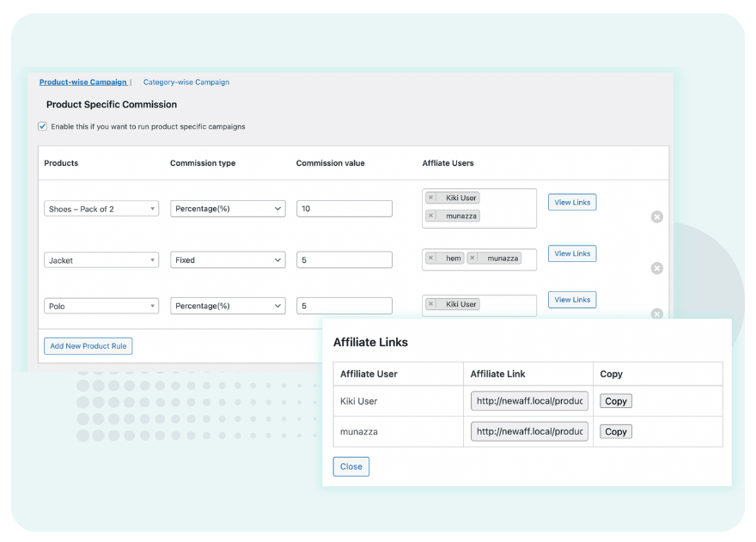The width and height of the screenshot is (756, 542).
Task: Remove the Kiki User tag from Polo row
Action: 433,304
